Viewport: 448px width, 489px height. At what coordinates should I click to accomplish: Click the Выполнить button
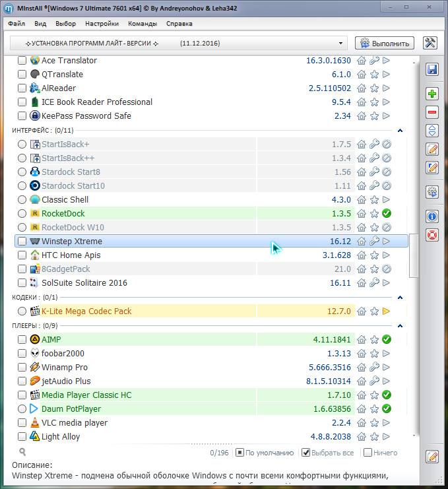pos(385,43)
